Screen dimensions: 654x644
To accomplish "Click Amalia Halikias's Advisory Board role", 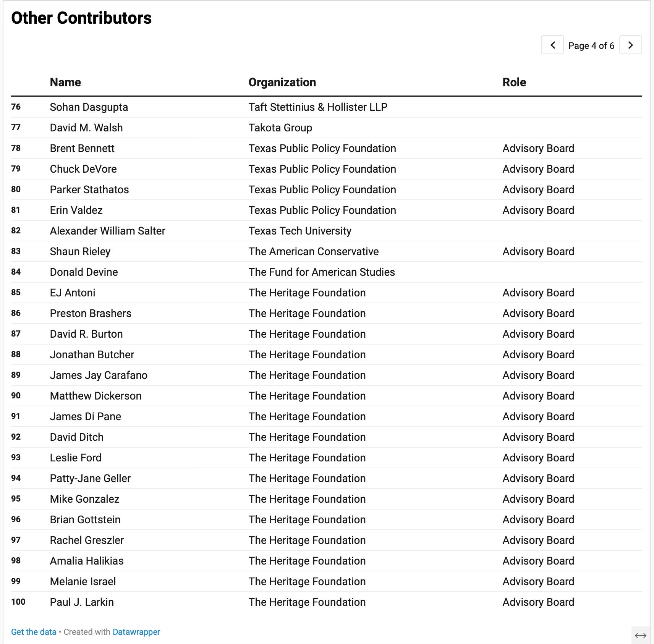I will 538,561.
